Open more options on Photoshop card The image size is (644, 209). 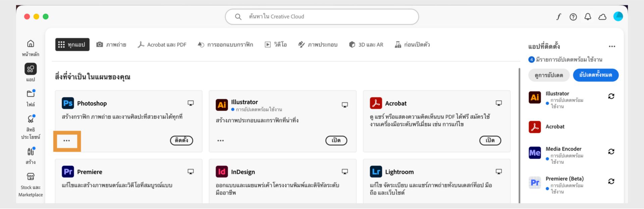(67, 140)
